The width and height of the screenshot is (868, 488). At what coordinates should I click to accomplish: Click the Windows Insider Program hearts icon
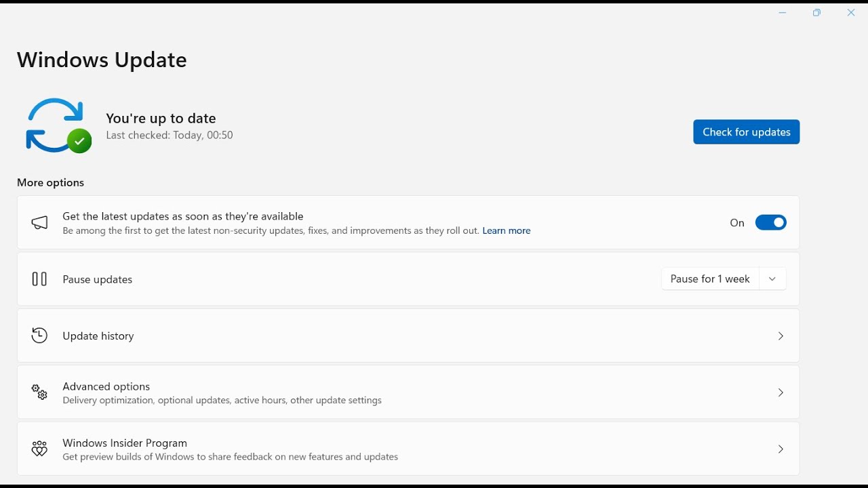39,449
